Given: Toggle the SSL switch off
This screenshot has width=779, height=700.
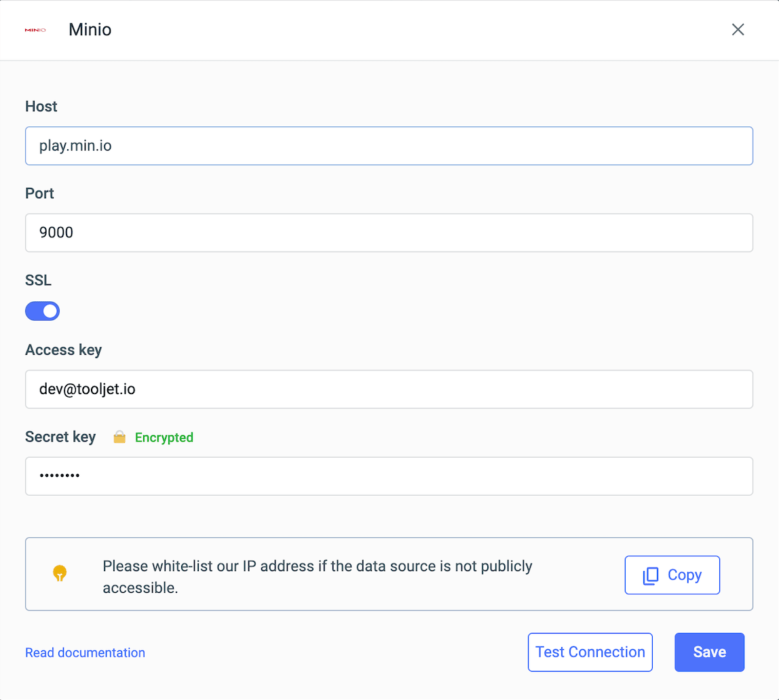Looking at the screenshot, I should click(x=43, y=311).
